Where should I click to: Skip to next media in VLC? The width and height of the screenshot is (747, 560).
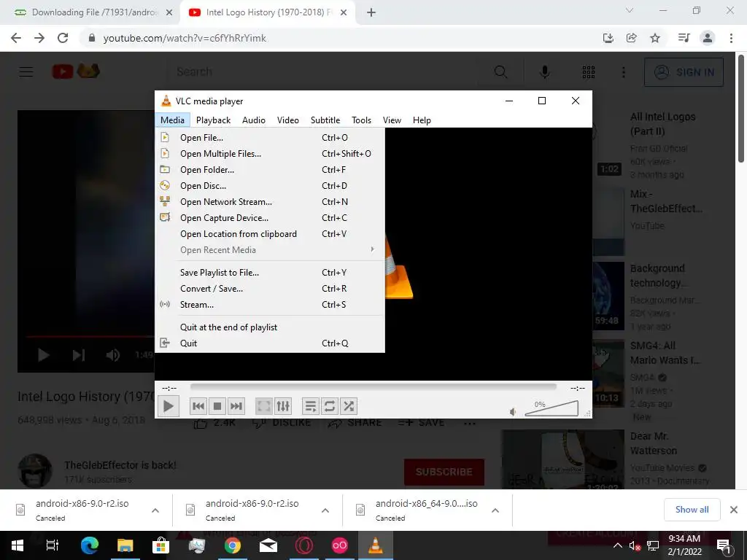click(x=236, y=406)
